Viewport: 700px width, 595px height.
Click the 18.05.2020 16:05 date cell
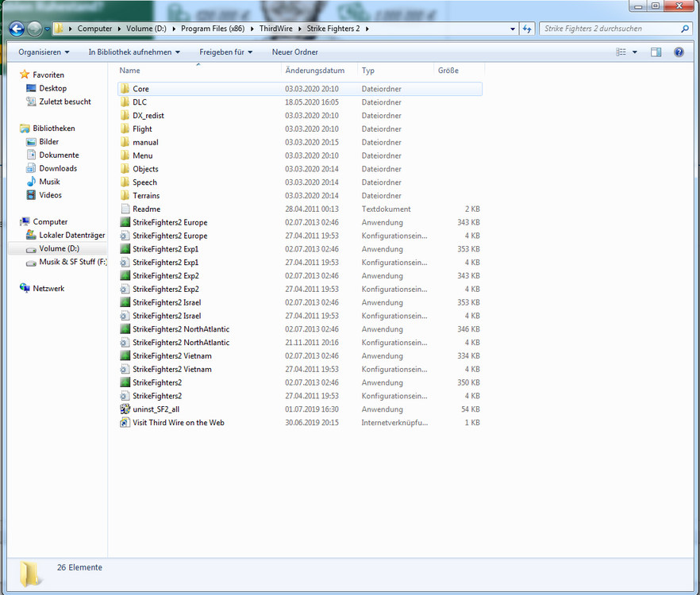click(312, 102)
